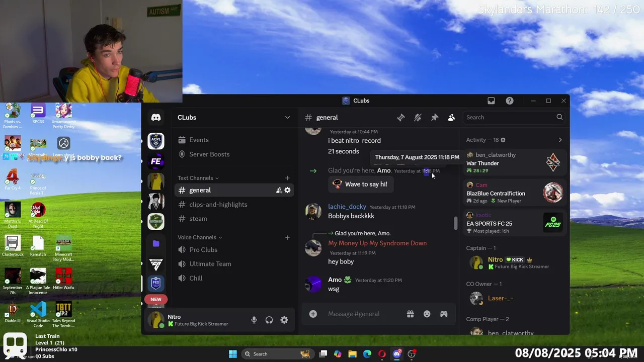The height and width of the screenshot is (362, 644).
Task: Open the Discord inbox icon
Action: tap(491, 101)
